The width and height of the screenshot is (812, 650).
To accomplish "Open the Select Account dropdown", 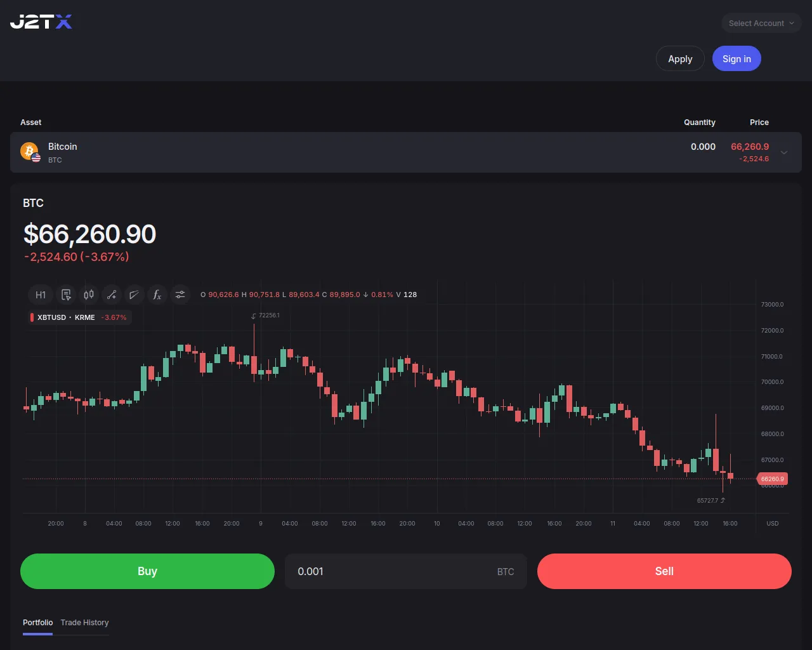I will coord(761,23).
